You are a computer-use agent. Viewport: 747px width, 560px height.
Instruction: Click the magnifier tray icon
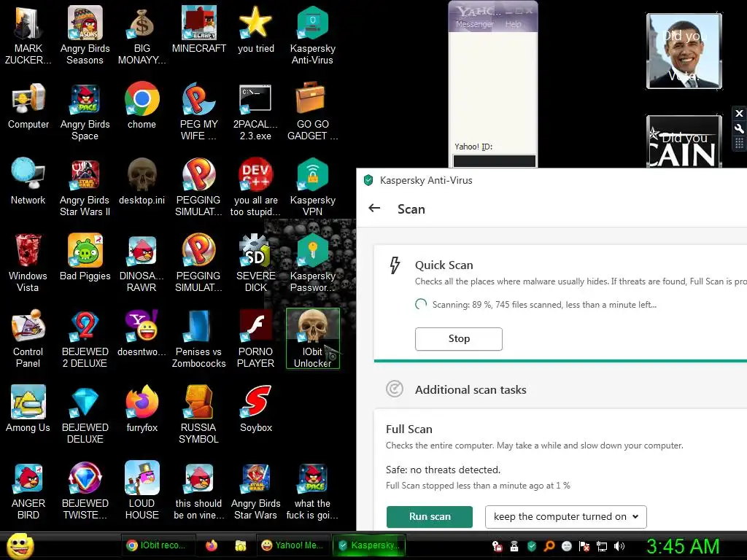[x=549, y=546]
